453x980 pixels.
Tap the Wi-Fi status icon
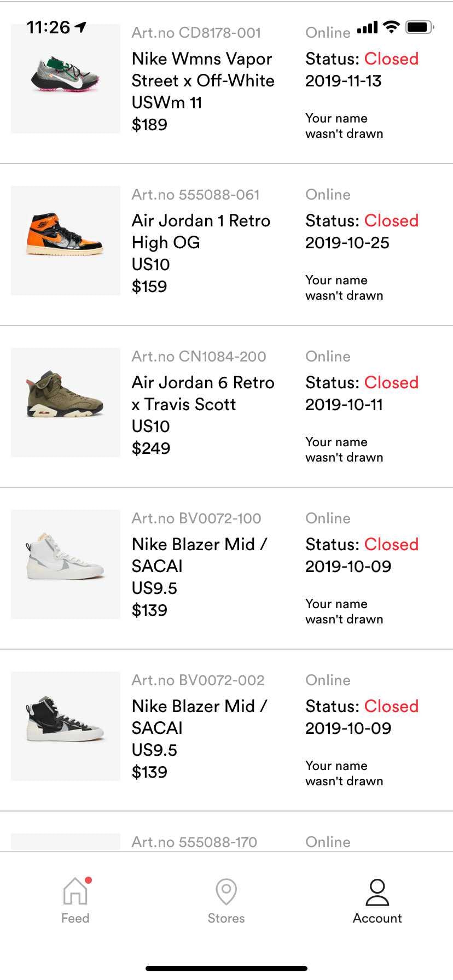(391, 27)
